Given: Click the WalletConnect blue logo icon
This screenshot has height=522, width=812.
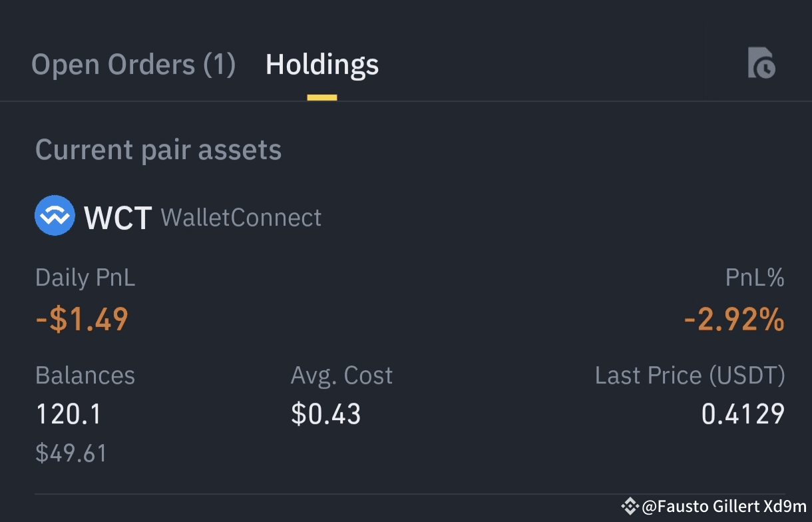Looking at the screenshot, I should (x=55, y=216).
